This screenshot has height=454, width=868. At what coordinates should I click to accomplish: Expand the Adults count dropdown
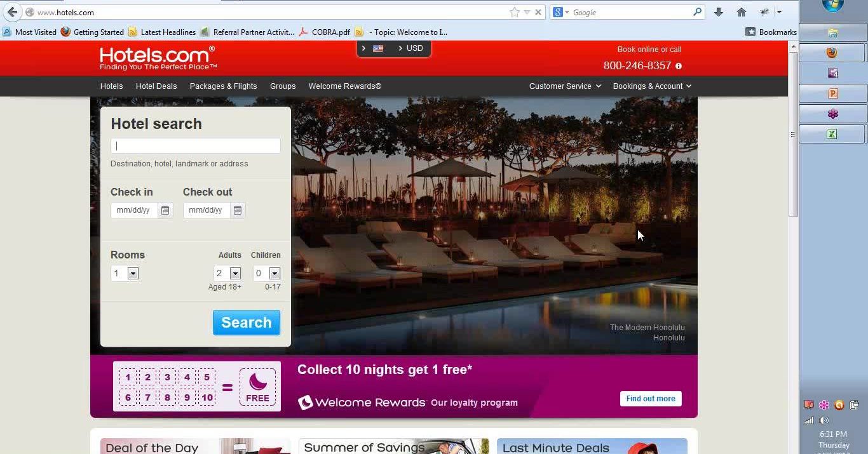(235, 274)
